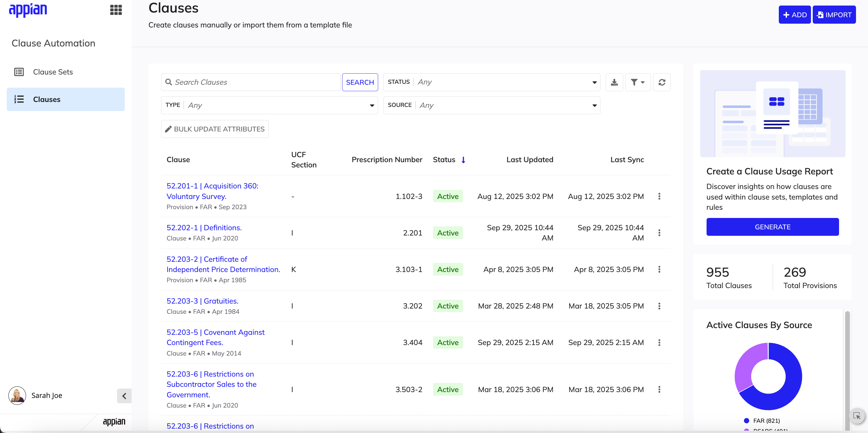
Task: Open row menu for 52.201-1 Acquisition 360
Action: pos(659,196)
